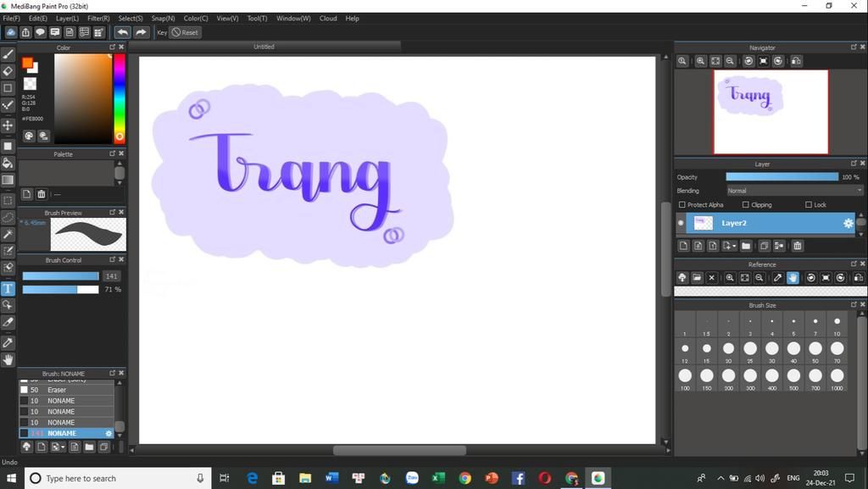The image size is (868, 489).
Task: Open the View menu
Action: (x=227, y=19)
